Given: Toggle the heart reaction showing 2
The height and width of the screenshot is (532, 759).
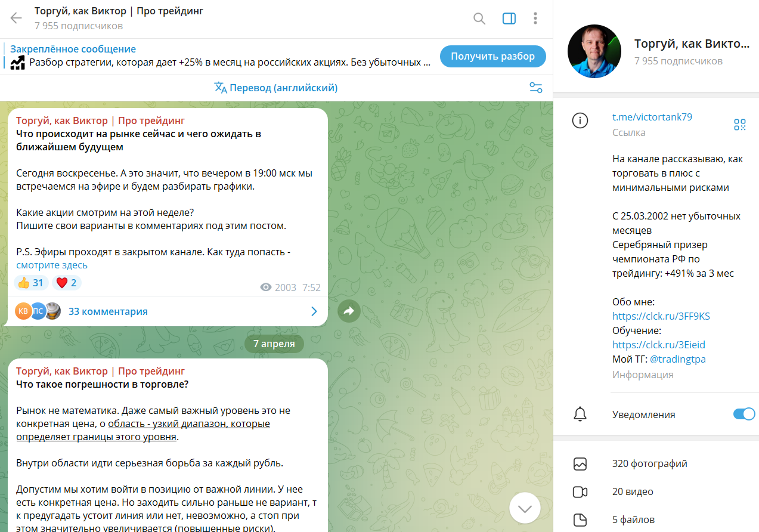Looking at the screenshot, I should coord(67,283).
